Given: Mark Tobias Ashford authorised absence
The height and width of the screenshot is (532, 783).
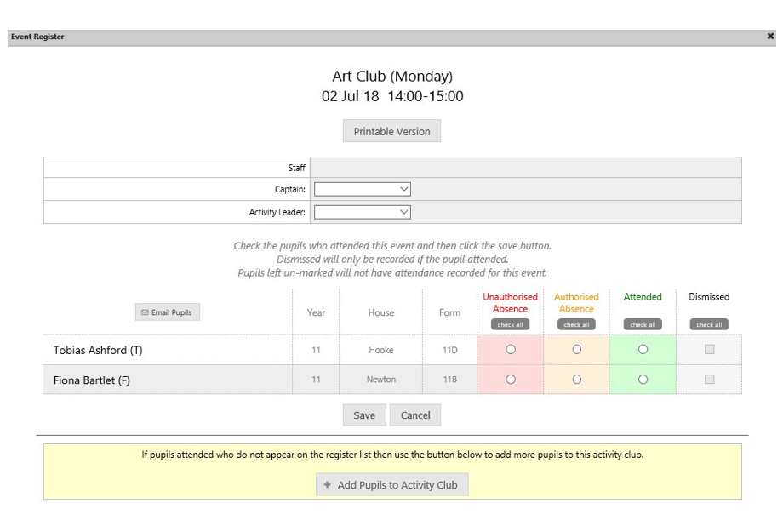Looking at the screenshot, I should [577, 350].
